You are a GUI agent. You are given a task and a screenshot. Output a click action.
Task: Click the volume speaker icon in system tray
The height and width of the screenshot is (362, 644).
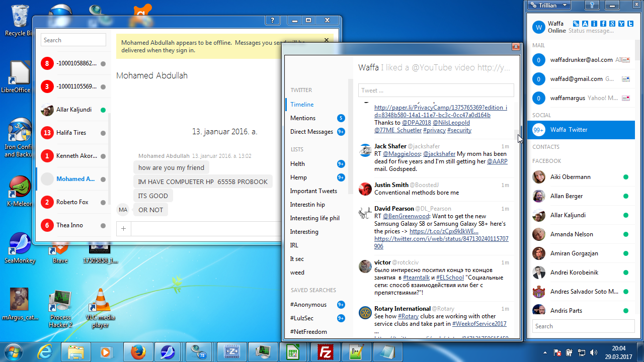click(x=593, y=352)
